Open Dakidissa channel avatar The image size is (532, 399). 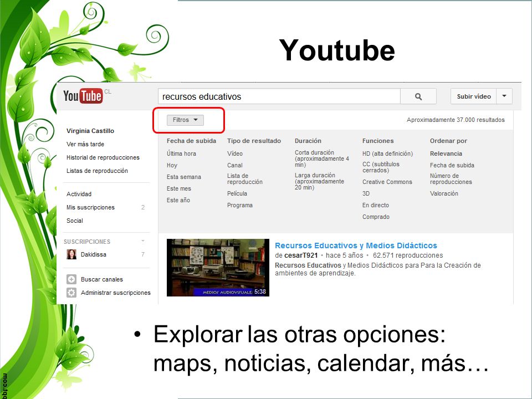71,254
